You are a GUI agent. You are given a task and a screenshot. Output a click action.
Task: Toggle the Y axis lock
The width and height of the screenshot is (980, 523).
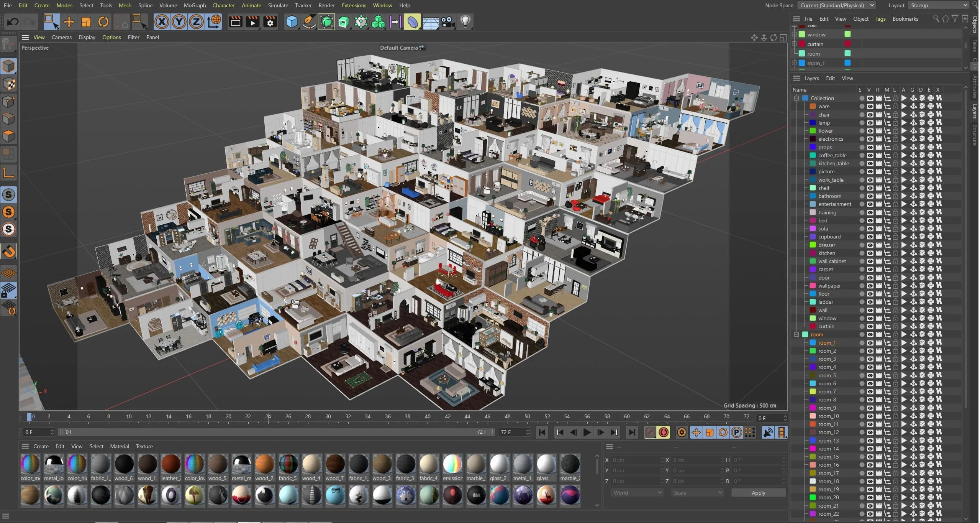(179, 22)
